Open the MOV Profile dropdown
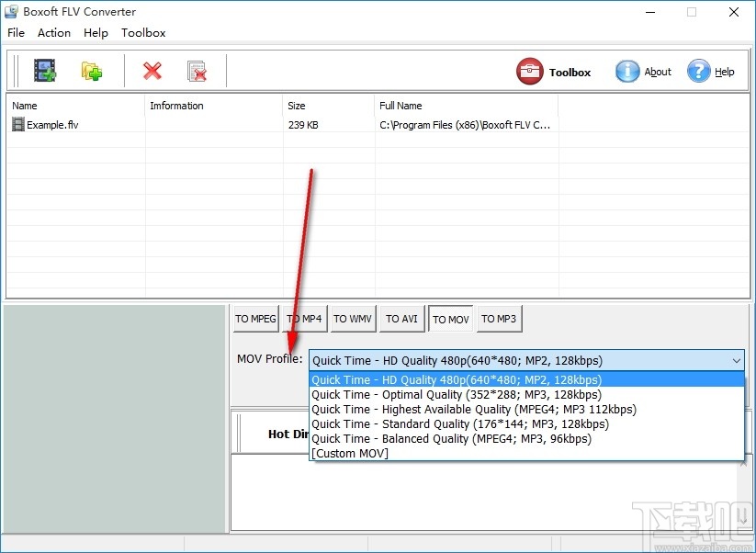 point(736,360)
